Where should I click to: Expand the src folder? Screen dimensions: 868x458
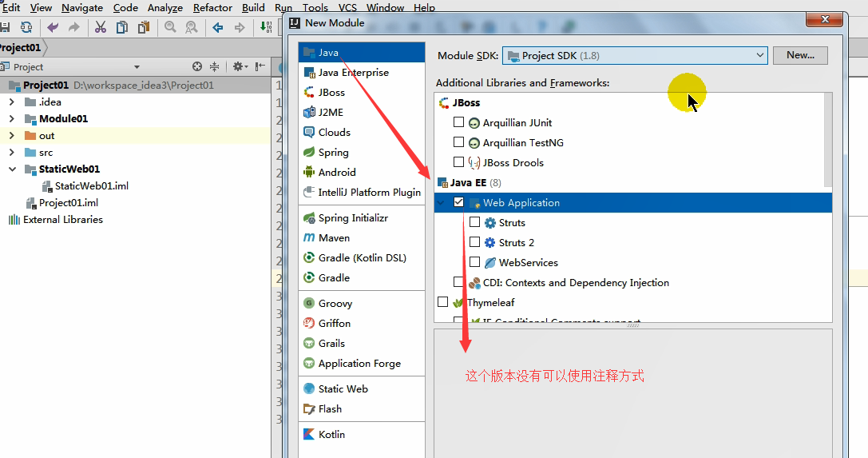click(12, 153)
